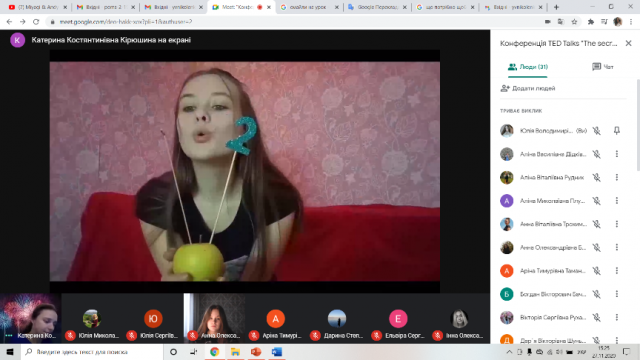This screenshot has width=640, height=360.
Task: Close the conference side panel
Action: click(628, 43)
